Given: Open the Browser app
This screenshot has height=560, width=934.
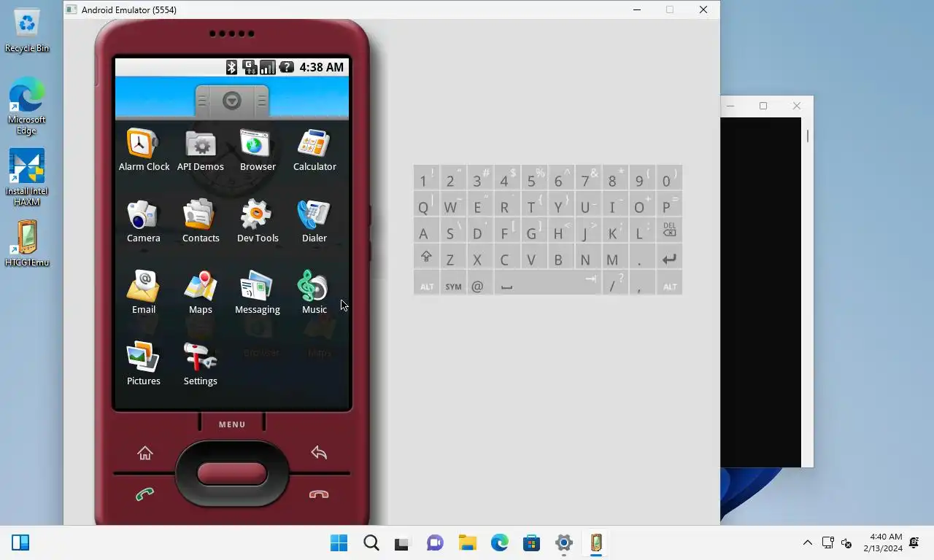Looking at the screenshot, I should [x=258, y=150].
